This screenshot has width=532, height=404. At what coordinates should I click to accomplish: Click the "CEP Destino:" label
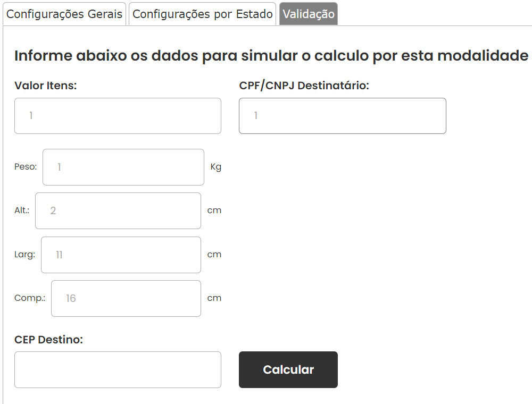point(48,340)
